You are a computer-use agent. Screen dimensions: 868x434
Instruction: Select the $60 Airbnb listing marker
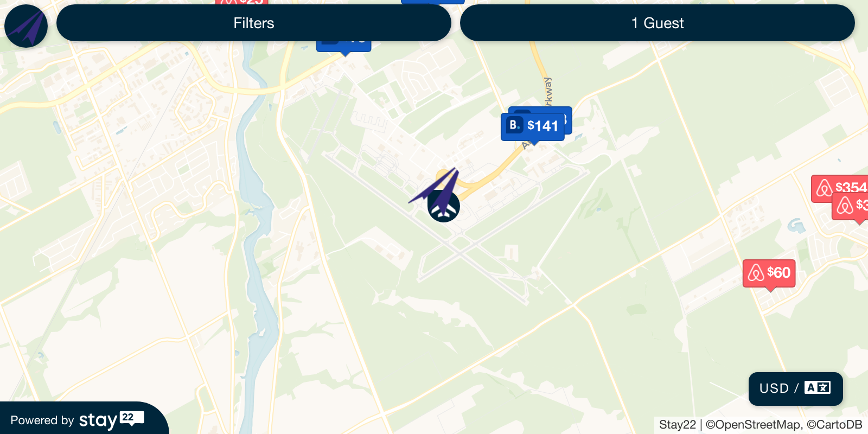click(769, 273)
